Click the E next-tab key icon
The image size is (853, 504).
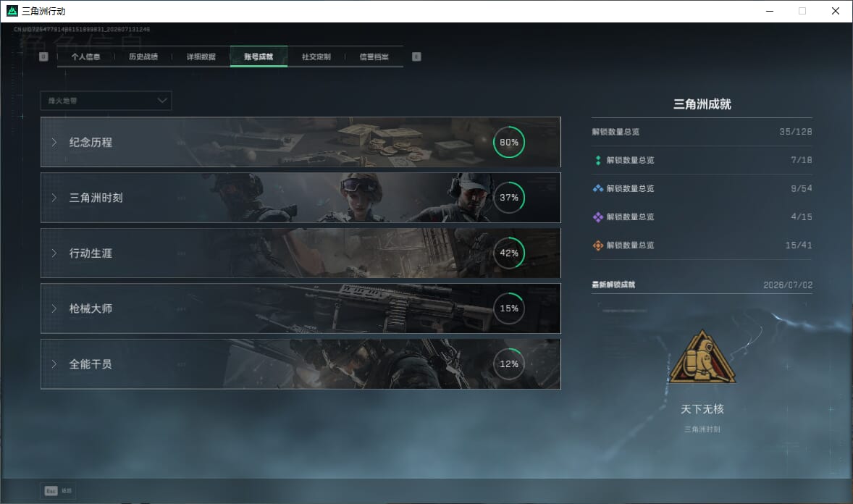pyautogui.click(x=416, y=56)
